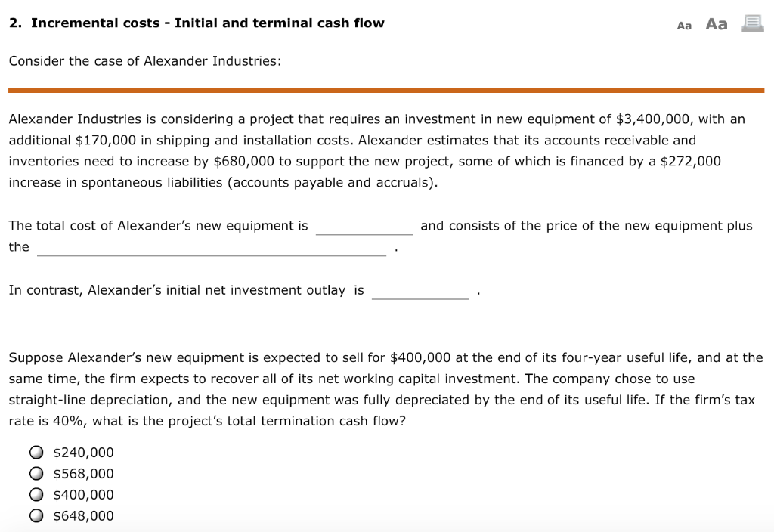Pick the $400,000 answer choice
Image resolution: width=774 pixels, height=532 pixels.
point(36,494)
